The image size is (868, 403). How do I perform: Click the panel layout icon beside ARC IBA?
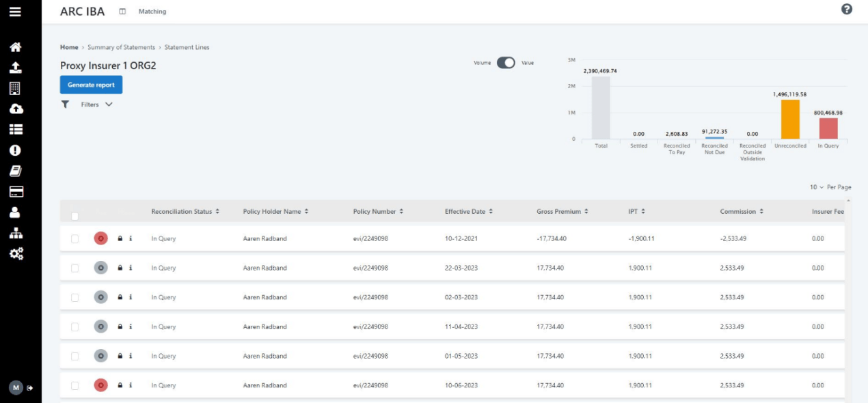(122, 12)
